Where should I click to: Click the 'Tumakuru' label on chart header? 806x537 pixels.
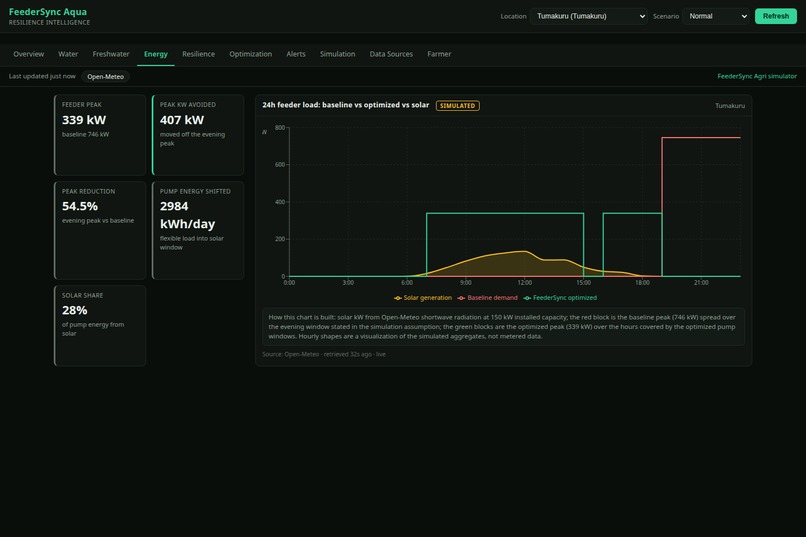[x=730, y=106]
